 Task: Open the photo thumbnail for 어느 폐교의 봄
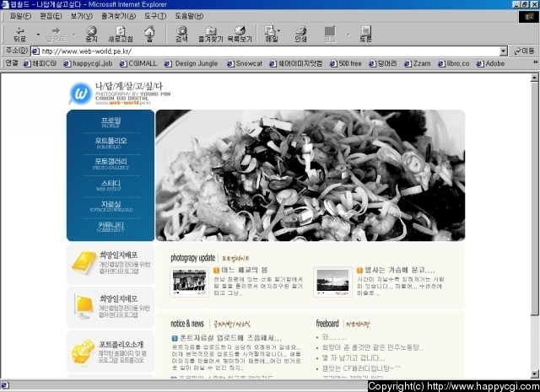(x=189, y=282)
